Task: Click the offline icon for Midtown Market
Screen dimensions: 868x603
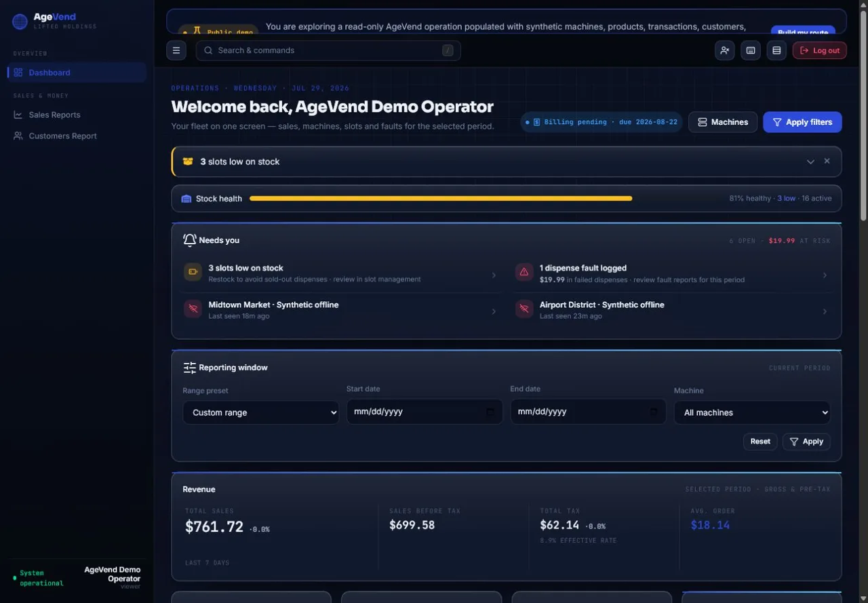Action: pyautogui.click(x=193, y=309)
